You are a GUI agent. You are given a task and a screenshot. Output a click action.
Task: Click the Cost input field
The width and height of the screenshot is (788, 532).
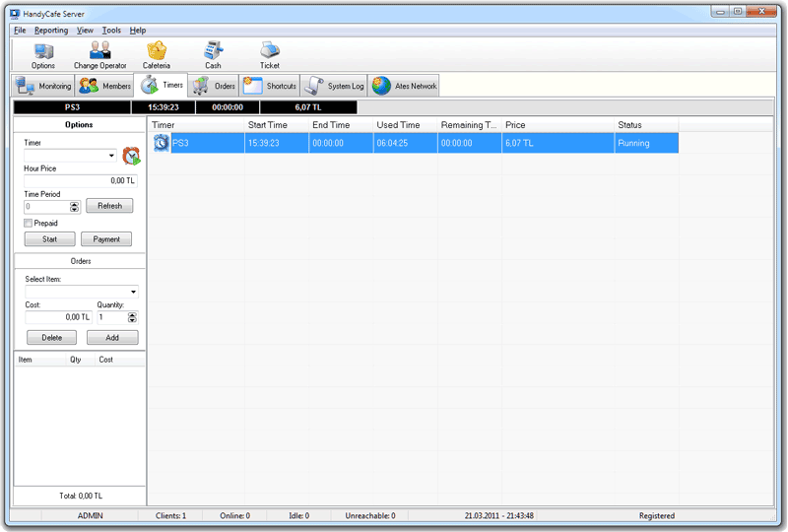point(58,317)
